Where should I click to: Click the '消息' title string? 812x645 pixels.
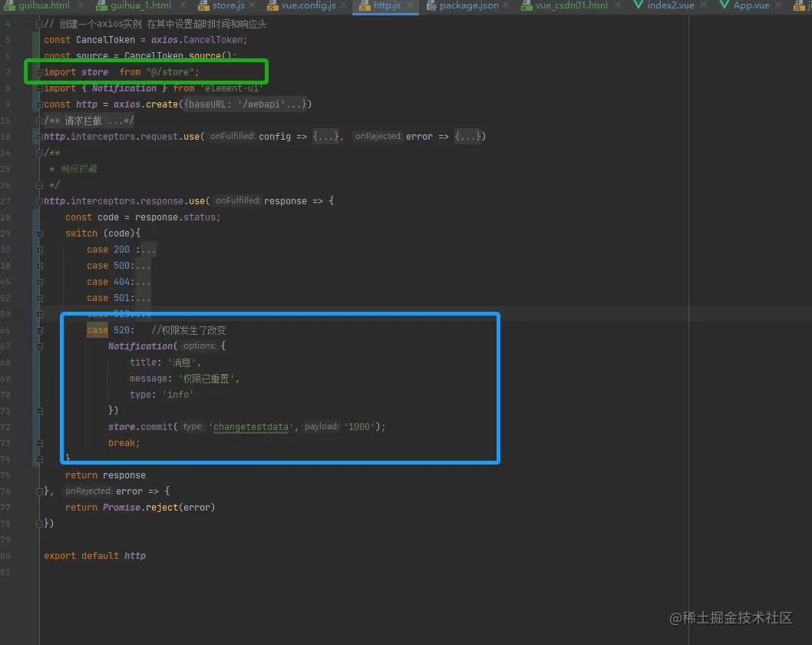click(x=181, y=362)
